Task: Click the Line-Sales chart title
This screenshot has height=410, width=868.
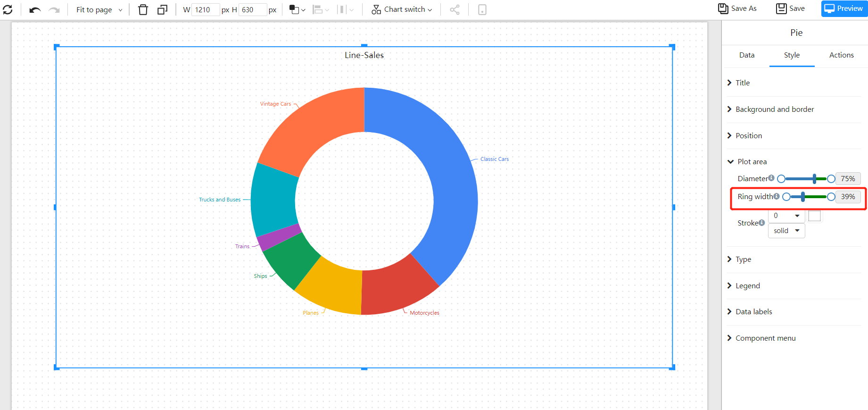Action: pos(364,55)
